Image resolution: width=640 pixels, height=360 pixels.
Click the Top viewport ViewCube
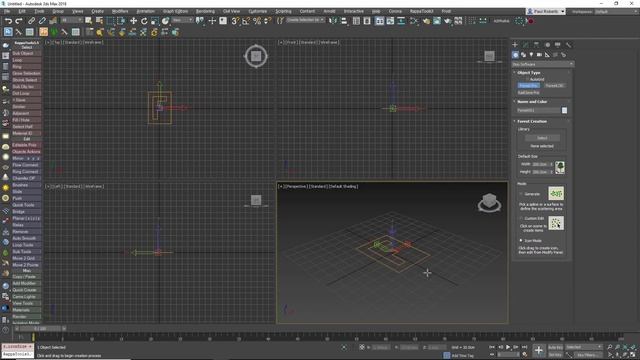tap(256, 56)
